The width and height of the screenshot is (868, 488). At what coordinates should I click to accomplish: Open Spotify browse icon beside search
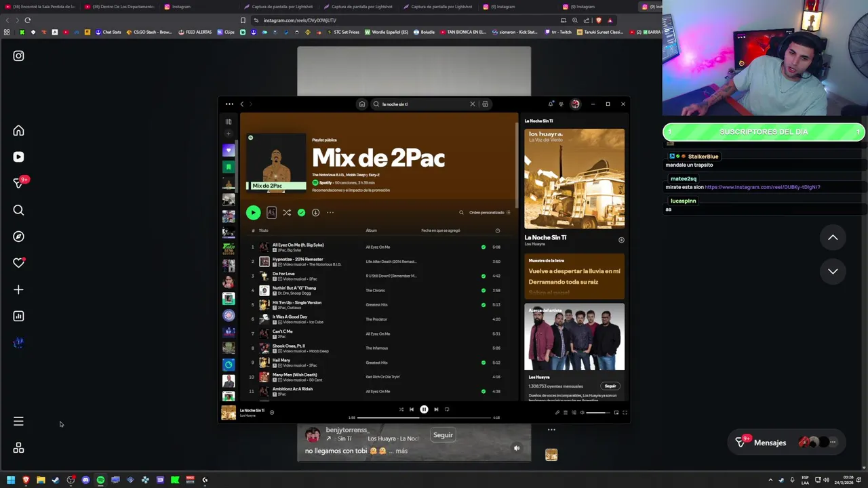click(x=485, y=104)
